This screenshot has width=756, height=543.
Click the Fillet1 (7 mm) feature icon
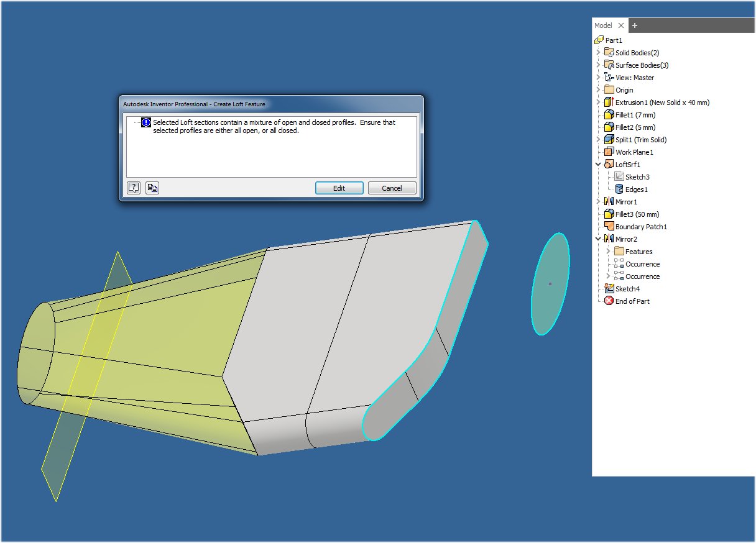608,114
